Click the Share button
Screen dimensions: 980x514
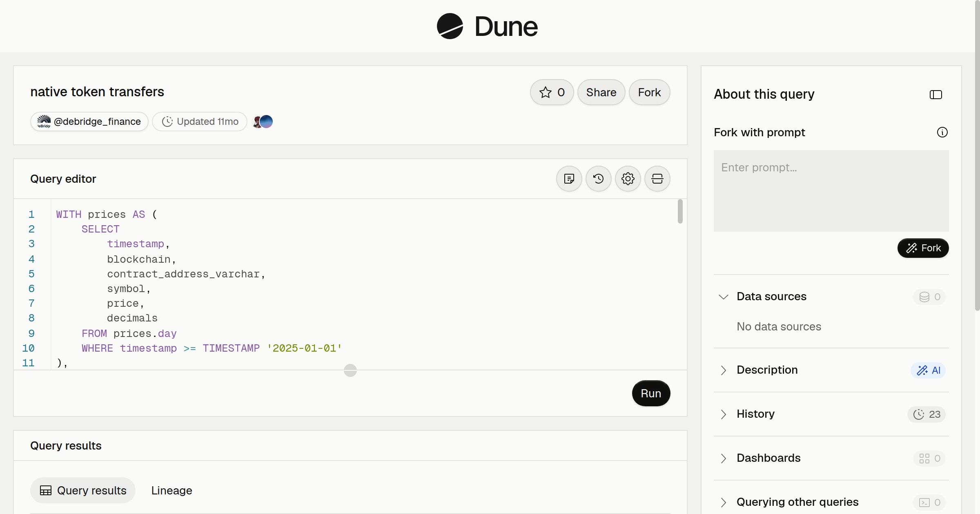601,92
